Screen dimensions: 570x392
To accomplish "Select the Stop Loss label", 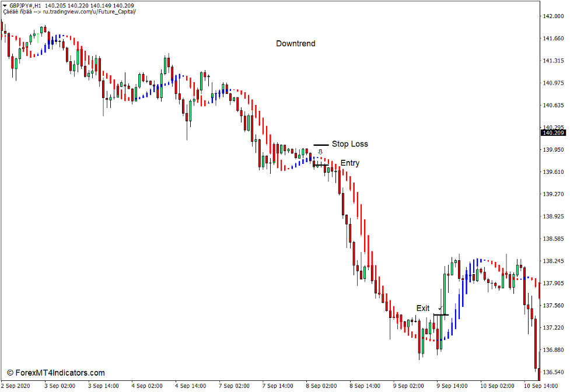I will (351, 143).
